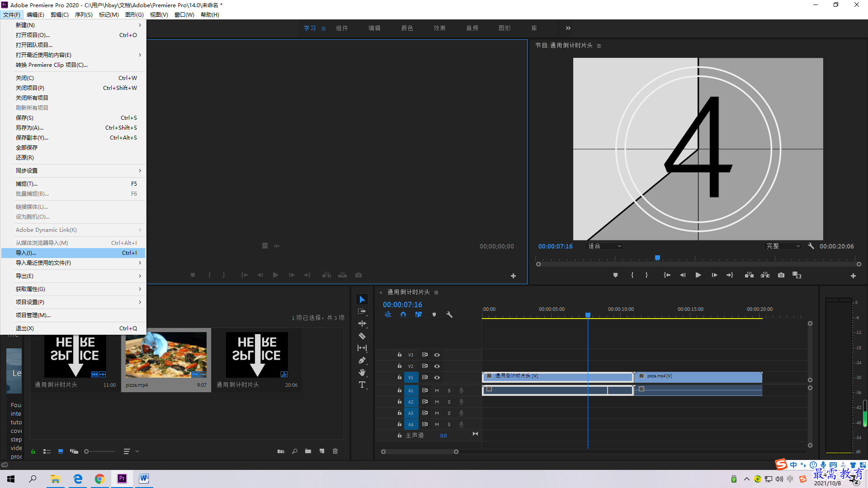Select the Type tool
Viewport: 868px width, 488px height.
[x=362, y=385]
